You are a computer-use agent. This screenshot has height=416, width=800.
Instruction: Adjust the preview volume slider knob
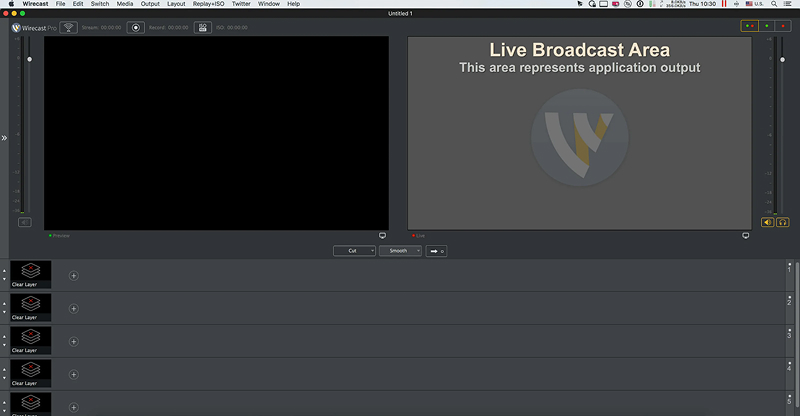click(30, 59)
